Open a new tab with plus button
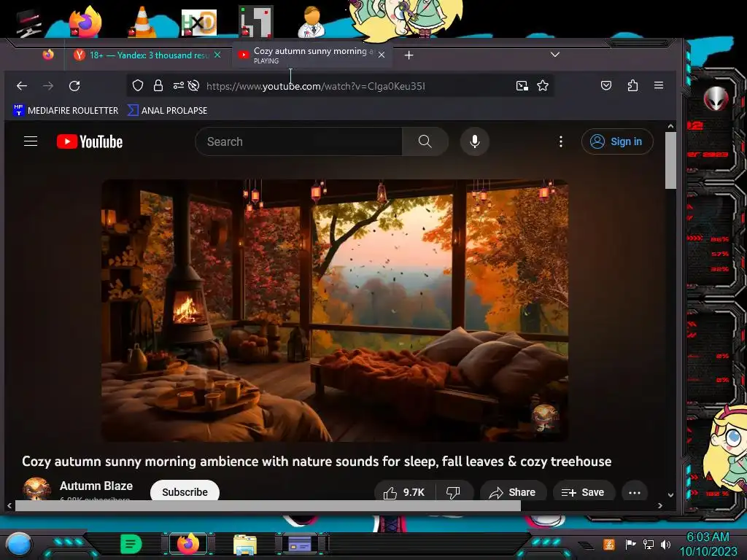This screenshot has height=560, width=747. (409, 55)
